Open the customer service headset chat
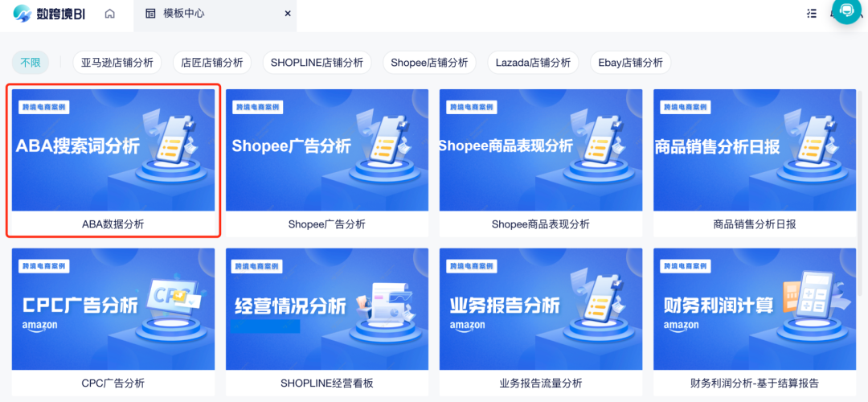The image size is (868, 402). [x=846, y=10]
